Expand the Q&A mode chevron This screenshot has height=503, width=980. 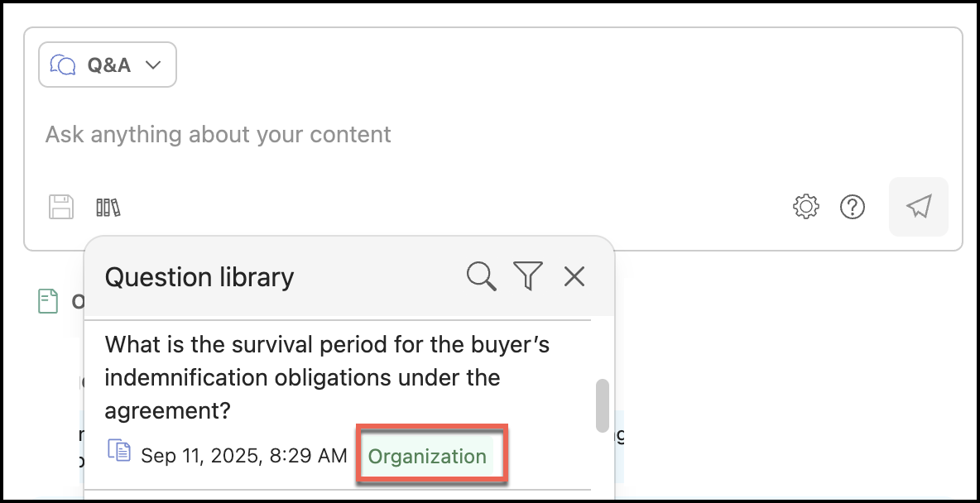[152, 65]
